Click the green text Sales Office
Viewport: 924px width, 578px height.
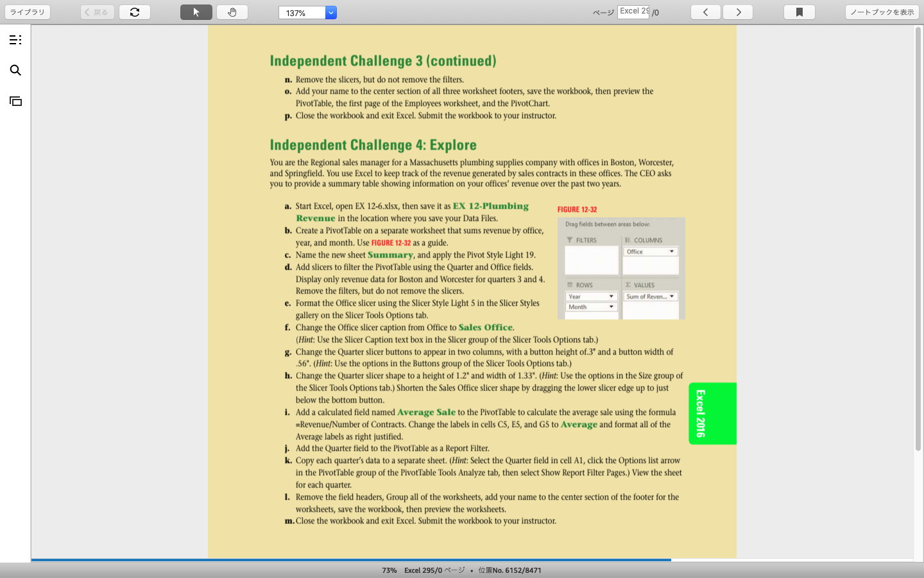485,328
